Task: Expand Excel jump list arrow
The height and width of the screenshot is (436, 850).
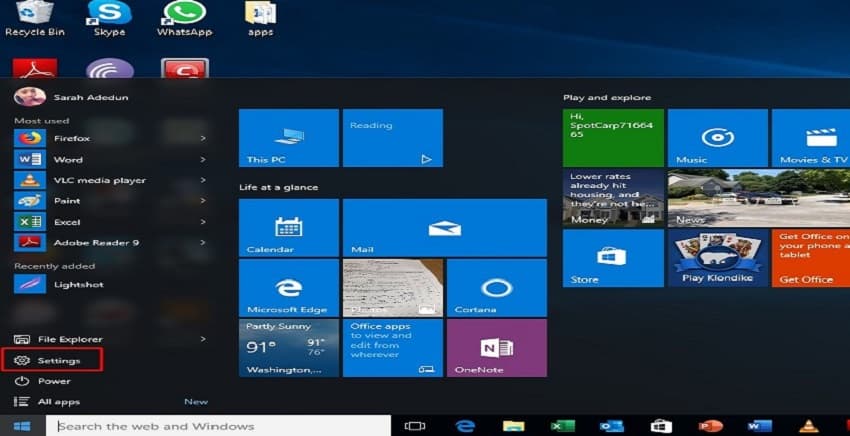Action: click(203, 222)
